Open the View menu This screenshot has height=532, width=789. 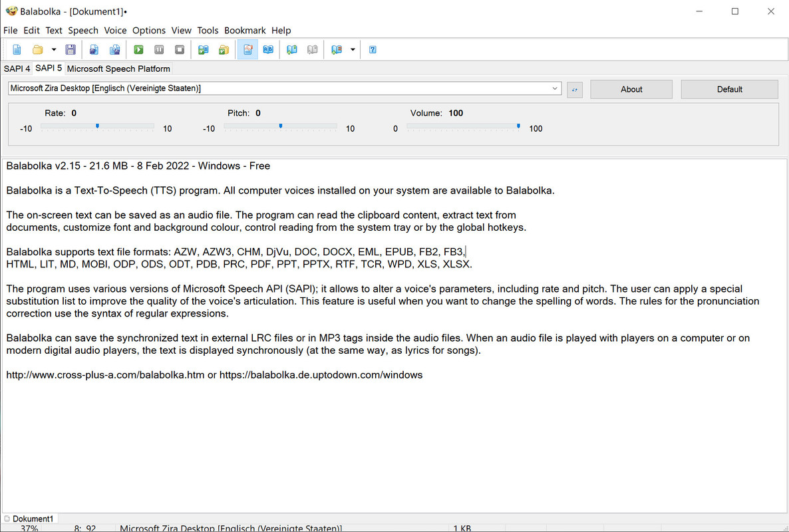tap(181, 30)
